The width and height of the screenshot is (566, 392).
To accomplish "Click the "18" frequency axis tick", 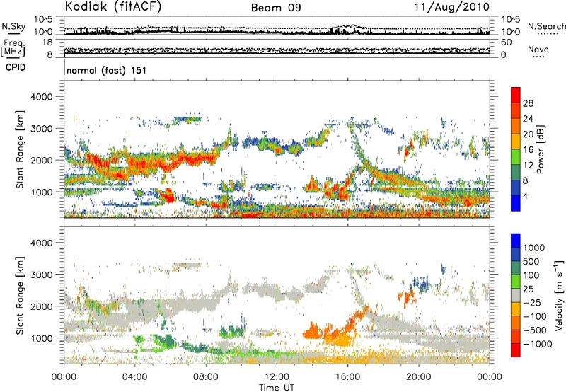I will (47, 42).
